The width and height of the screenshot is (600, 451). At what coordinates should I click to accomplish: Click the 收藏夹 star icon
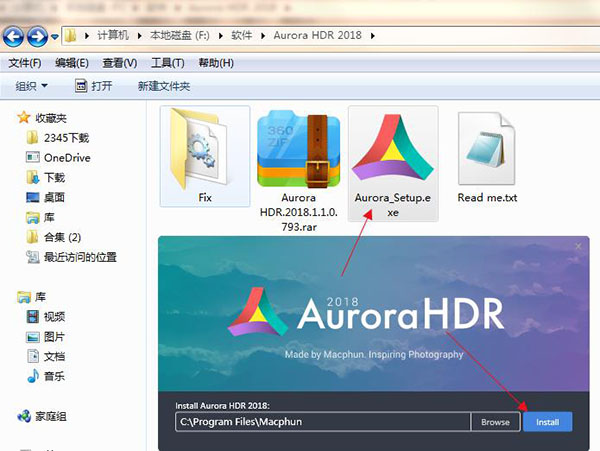click(24, 117)
